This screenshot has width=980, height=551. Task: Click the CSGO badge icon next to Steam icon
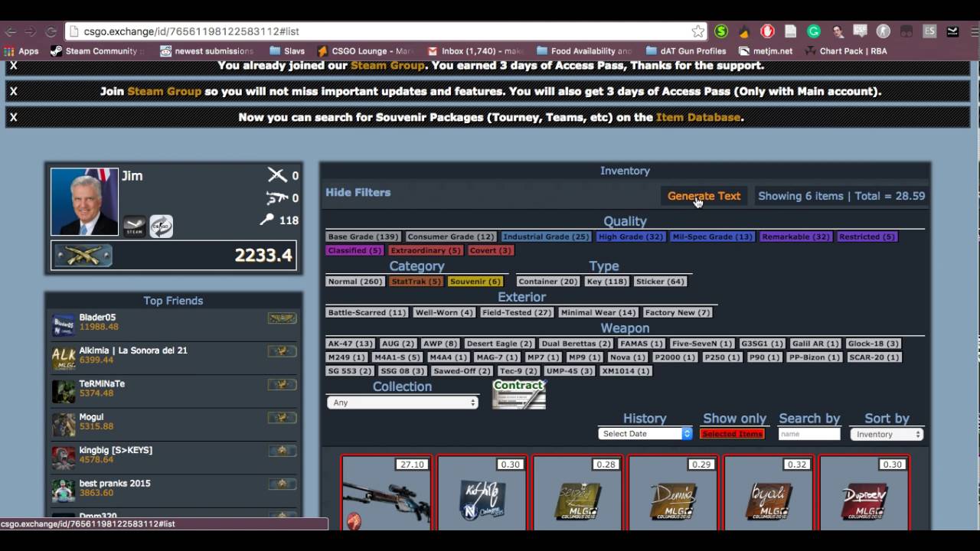tap(161, 226)
